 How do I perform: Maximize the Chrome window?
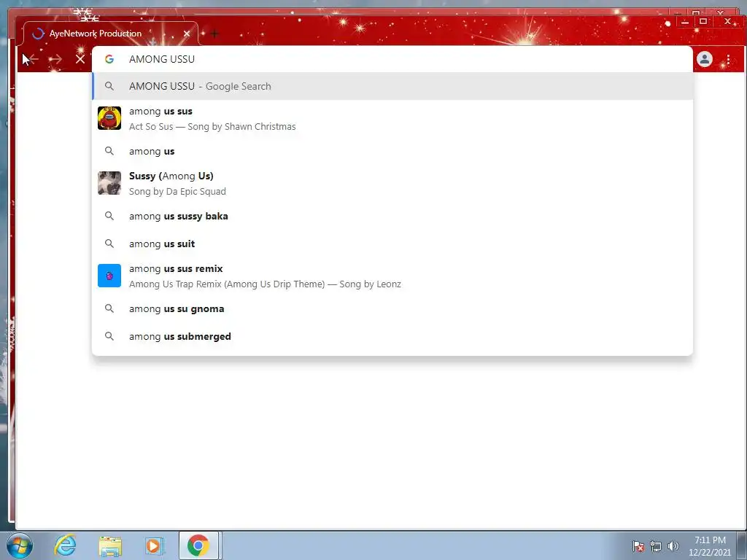coord(703,21)
